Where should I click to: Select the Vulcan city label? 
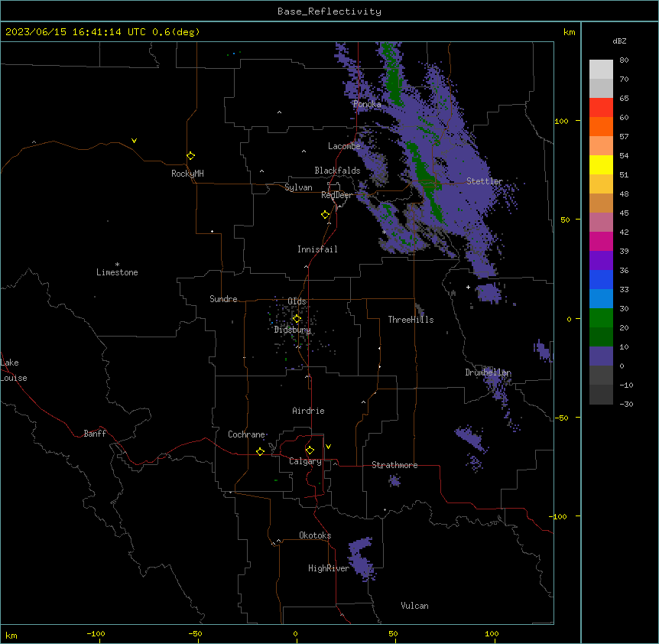pos(414,606)
